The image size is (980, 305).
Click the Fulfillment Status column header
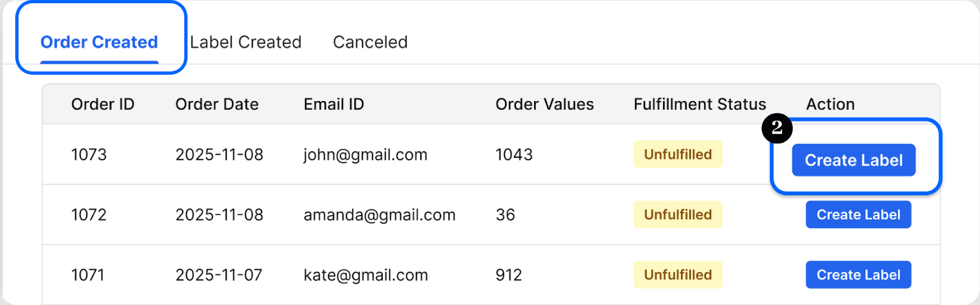(x=699, y=104)
